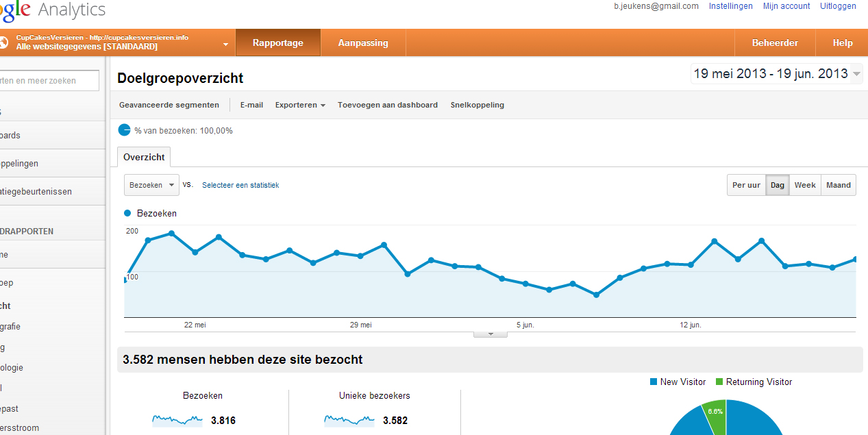The width and height of the screenshot is (868, 435).
Task: Switch the graph to Week view
Action: (805, 185)
